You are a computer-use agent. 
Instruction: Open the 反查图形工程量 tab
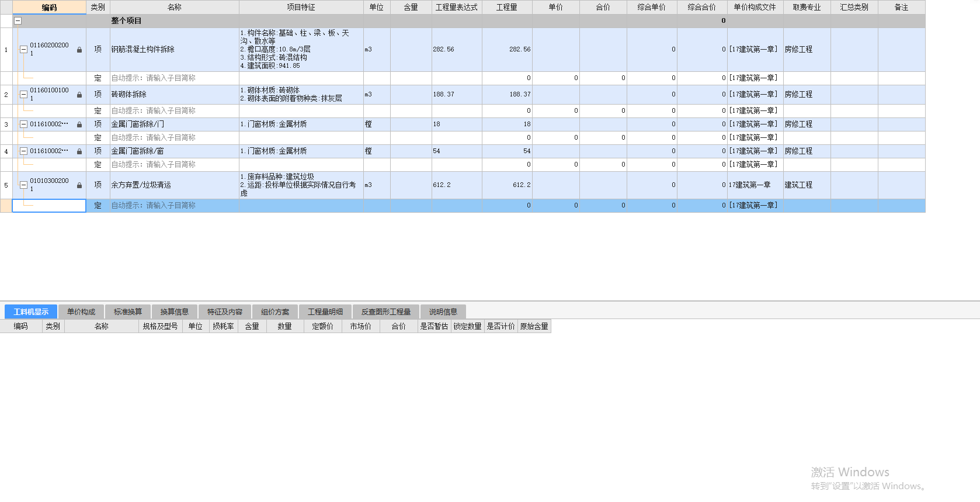(386, 311)
